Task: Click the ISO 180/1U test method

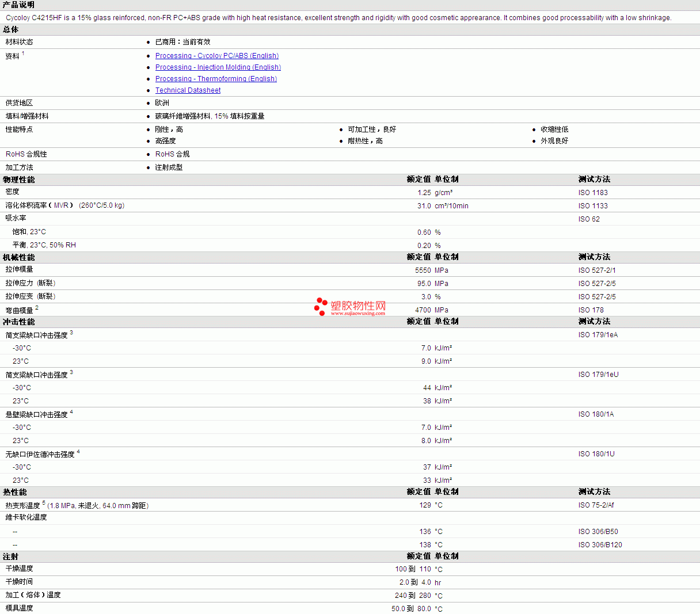Action: pyautogui.click(x=596, y=454)
